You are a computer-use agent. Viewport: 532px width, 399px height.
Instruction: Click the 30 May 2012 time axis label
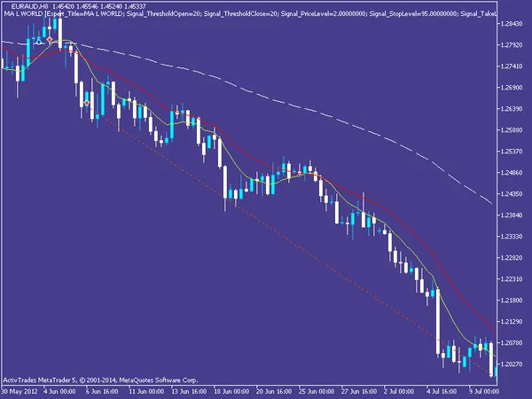pos(20,391)
